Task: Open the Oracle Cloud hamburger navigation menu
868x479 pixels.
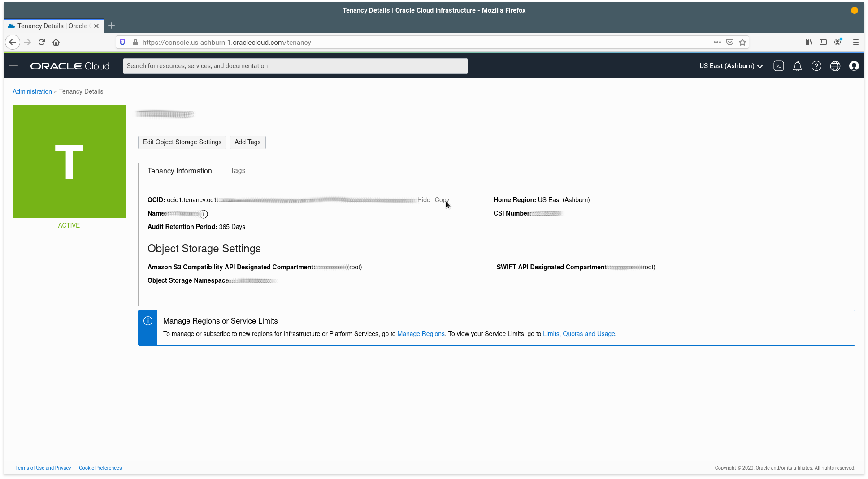Action: [13, 66]
